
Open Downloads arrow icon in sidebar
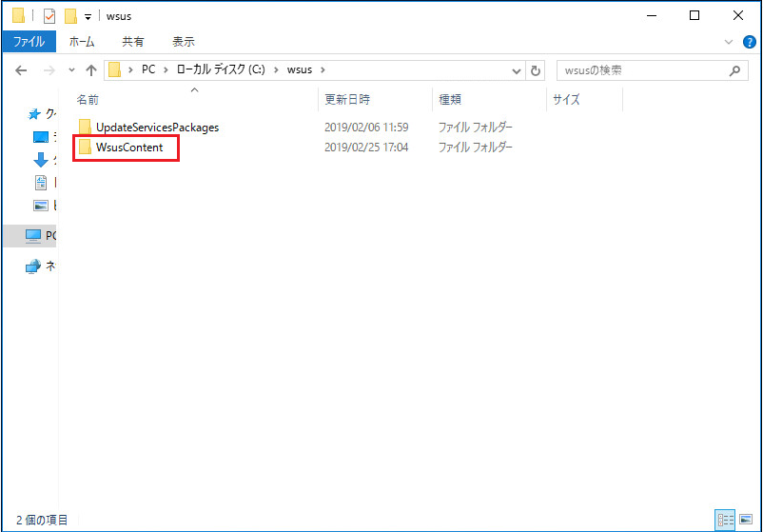(x=41, y=160)
